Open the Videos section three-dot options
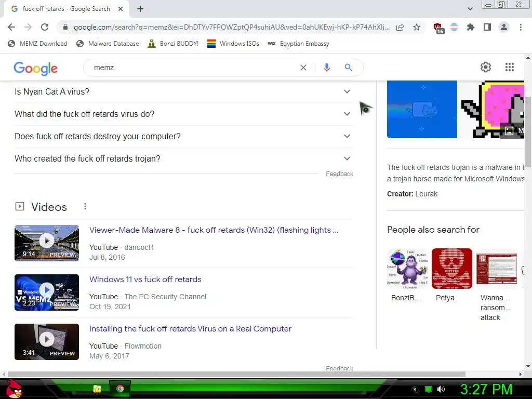532x399 pixels. pos(85,206)
